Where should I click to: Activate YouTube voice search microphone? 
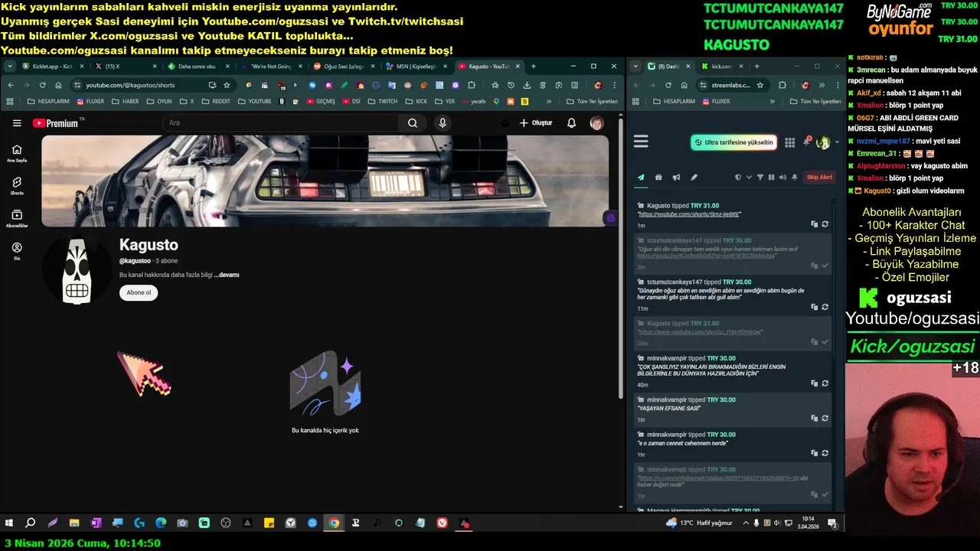click(x=442, y=123)
